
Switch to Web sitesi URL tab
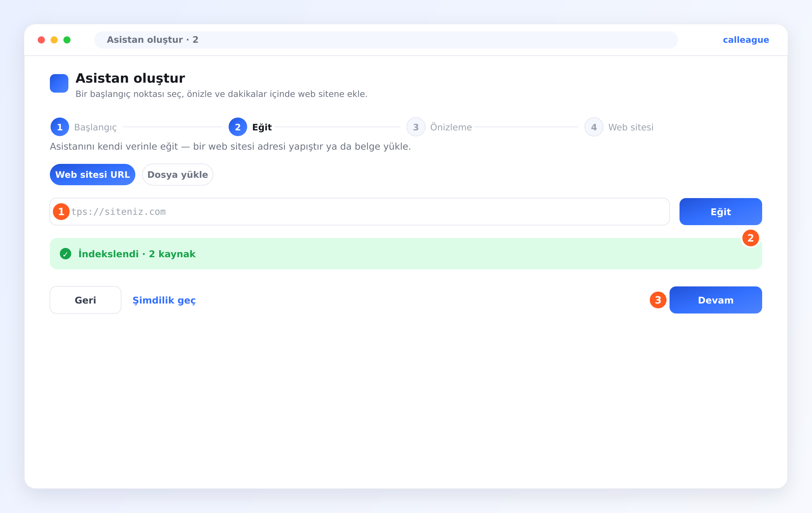pos(93,175)
